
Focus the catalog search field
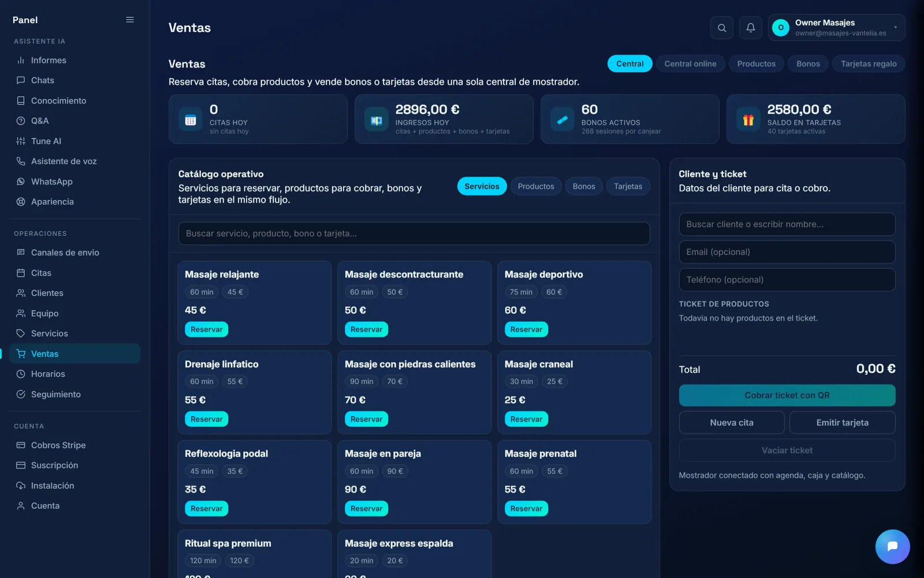[414, 234]
